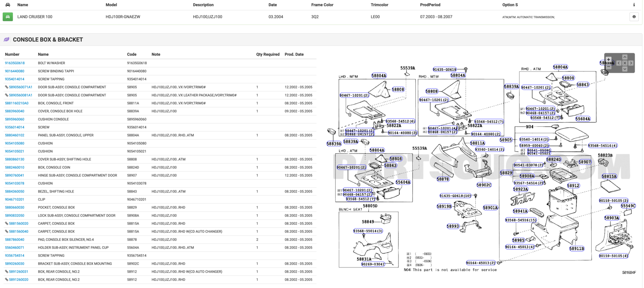The height and width of the screenshot is (288, 644).
Task: Select callout 58907 in the diagram
Action: tap(584, 162)
